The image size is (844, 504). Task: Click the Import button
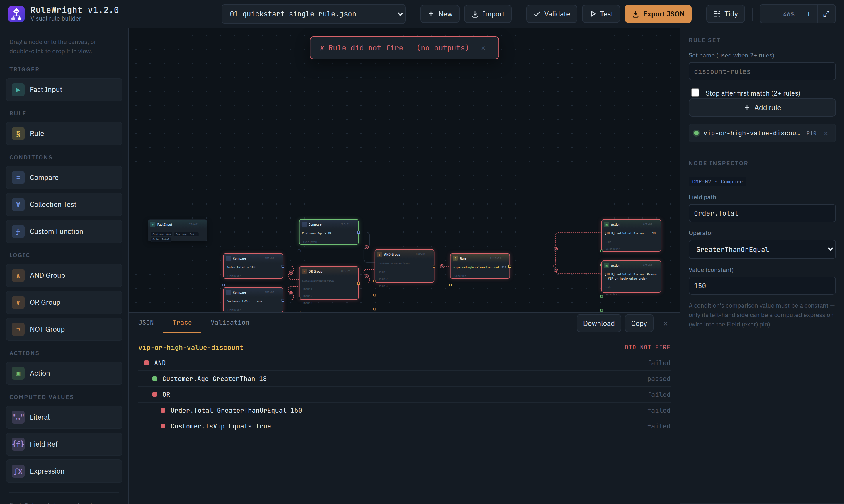tap(488, 14)
